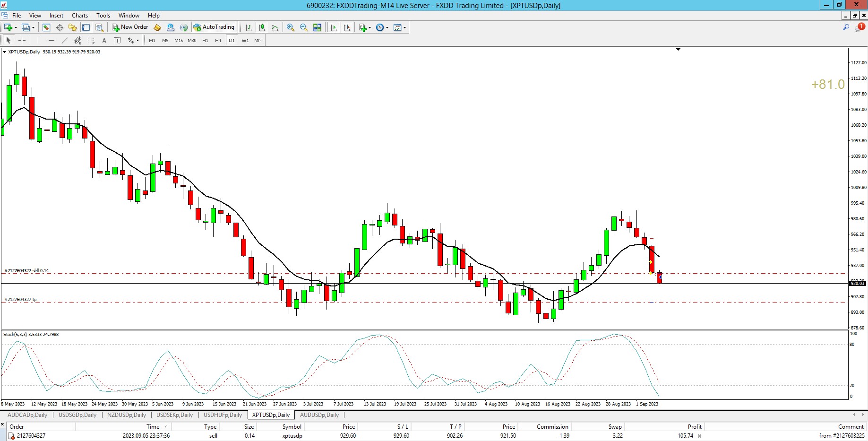Switch to the M1 timeframe
The image size is (868, 441).
[152, 40]
